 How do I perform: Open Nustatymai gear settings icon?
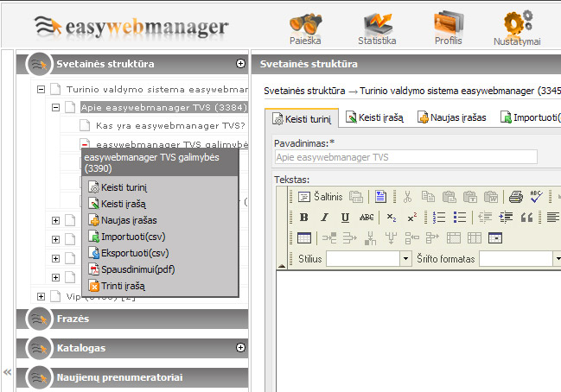pyautogui.click(x=517, y=28)
